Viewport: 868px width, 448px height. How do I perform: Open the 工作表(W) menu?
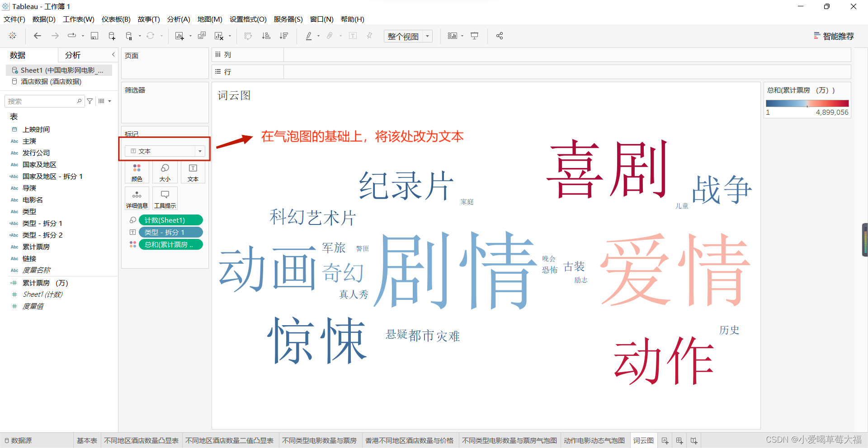click(79, 19)
